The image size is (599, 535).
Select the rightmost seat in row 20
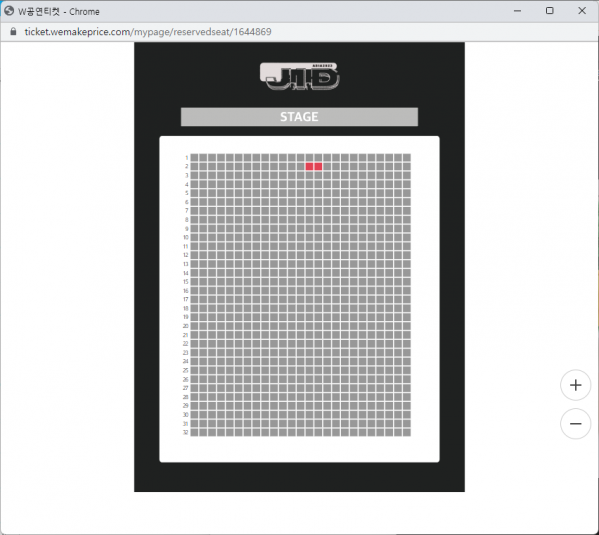coord(407,326)
